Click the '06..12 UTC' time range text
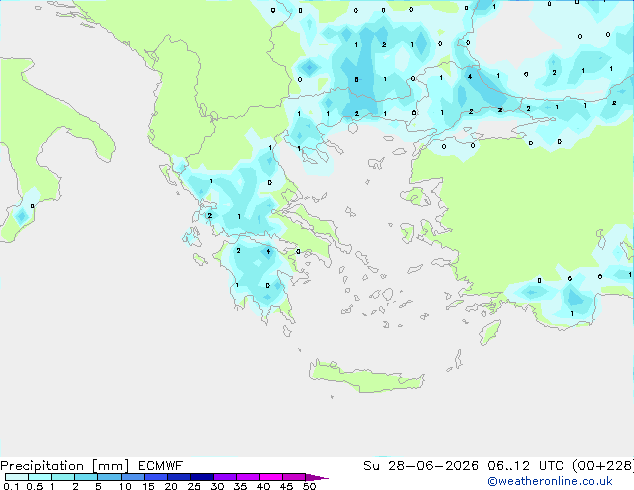This screenshot has width=634, height=490. pos(525,466)
